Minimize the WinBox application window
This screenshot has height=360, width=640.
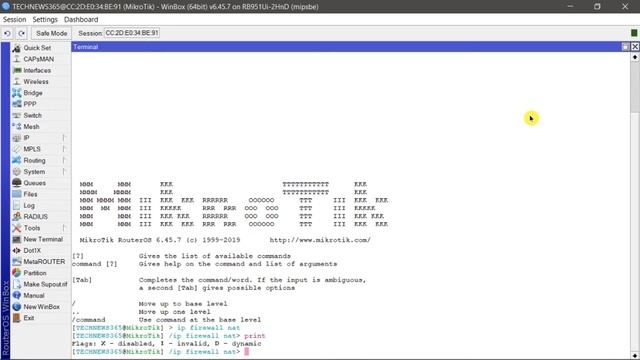(x=570, y=7)
